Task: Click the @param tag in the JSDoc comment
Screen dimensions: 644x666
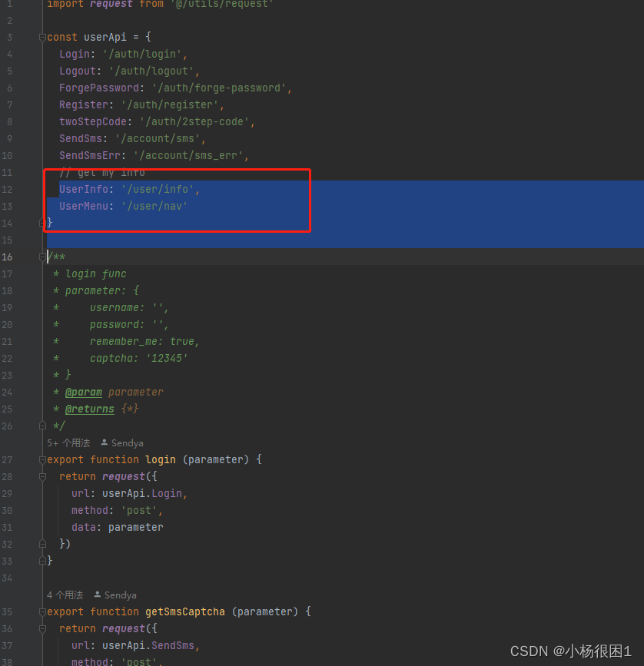Action: point(84,392)
